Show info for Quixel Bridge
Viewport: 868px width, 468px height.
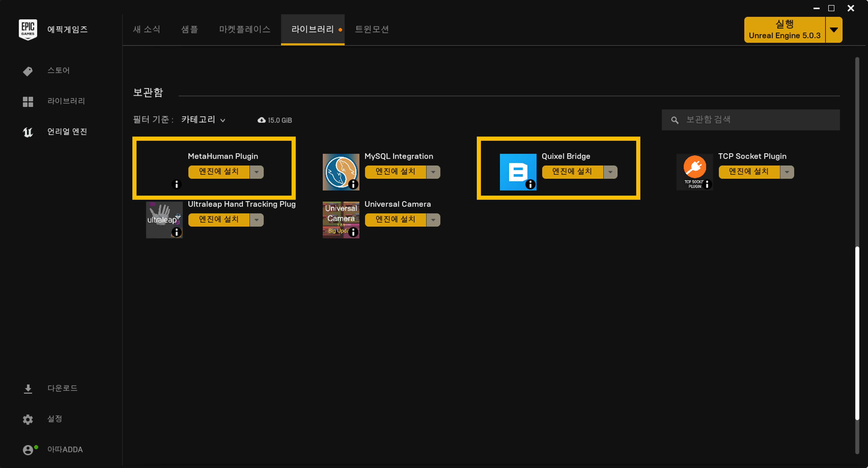530,184
